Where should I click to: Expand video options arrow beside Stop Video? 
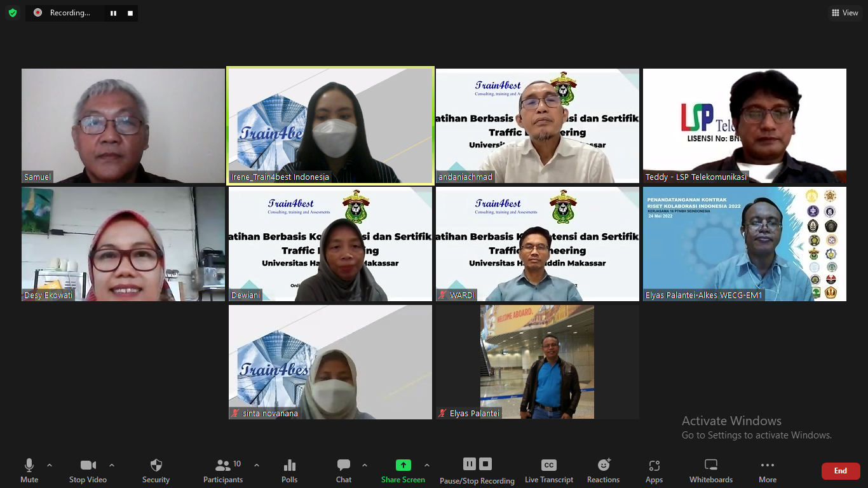pos(112,465)
